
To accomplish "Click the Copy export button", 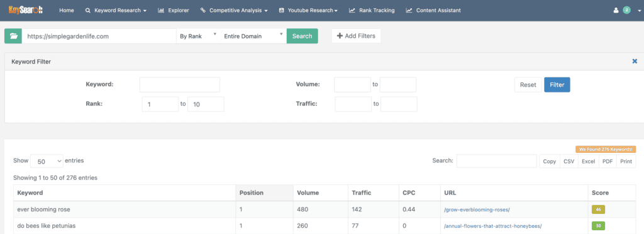I will [550, 161].
